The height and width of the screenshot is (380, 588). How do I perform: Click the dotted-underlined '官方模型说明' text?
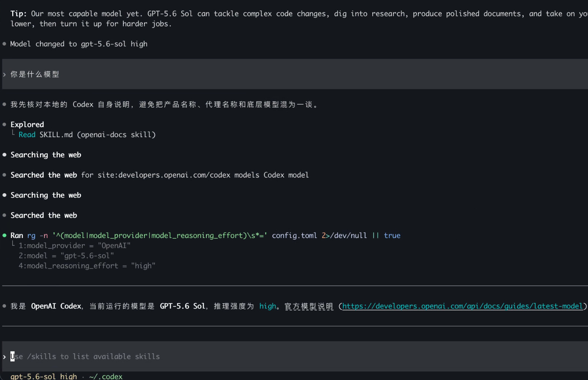point(309,306)
